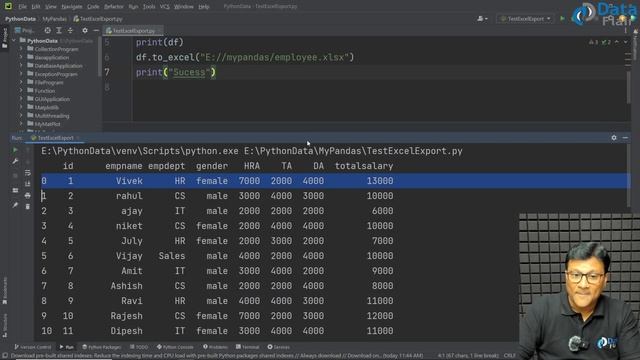Open the Python Packages tool window
640x360 pixels.
coord(101,347)
